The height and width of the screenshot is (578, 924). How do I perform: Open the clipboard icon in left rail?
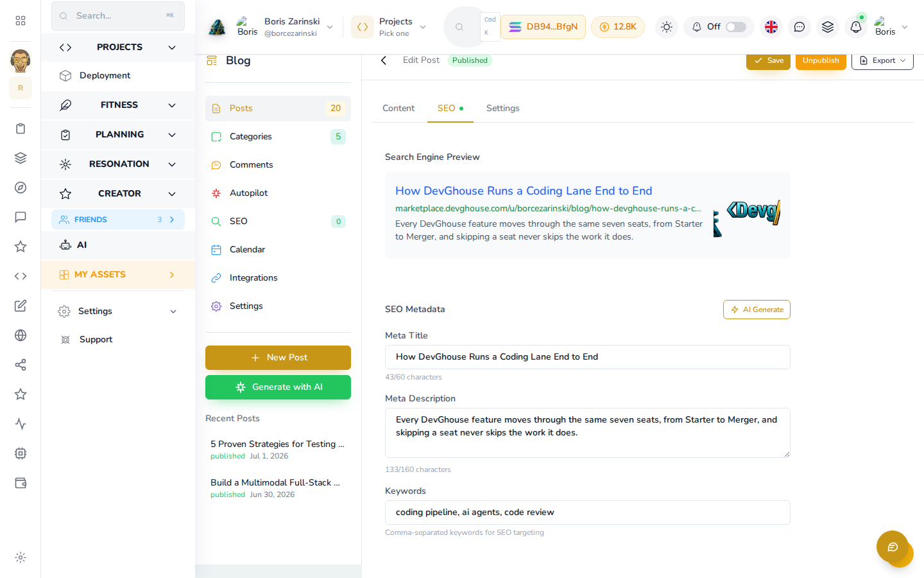[21, 128]
